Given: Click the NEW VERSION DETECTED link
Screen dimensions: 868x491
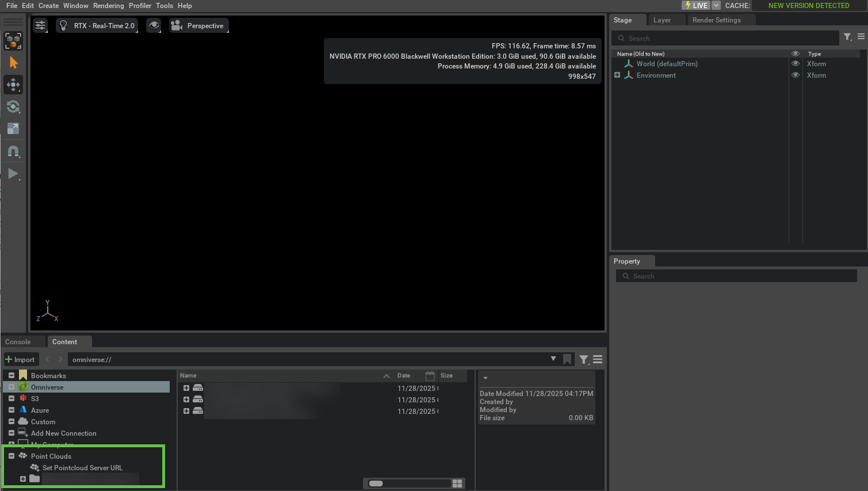Looking at the screenshot, I should pos(808,5).
